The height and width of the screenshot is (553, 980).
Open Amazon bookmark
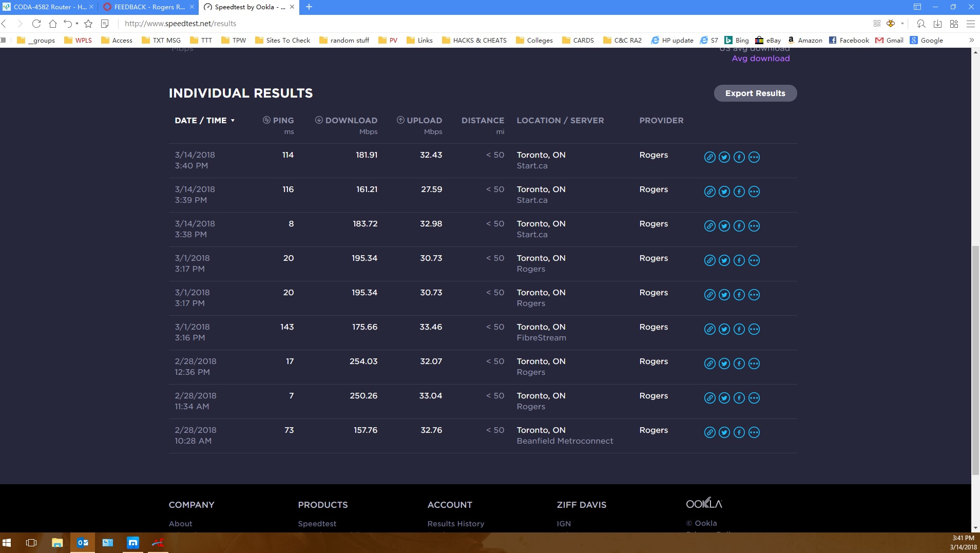(x=805, y=40)
